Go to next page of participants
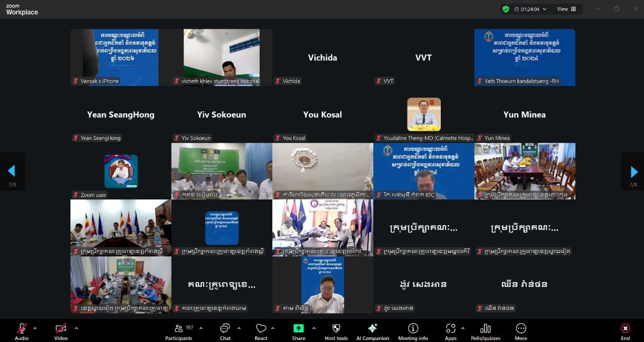Screen dimensions: 644x342 click(633, 172)
